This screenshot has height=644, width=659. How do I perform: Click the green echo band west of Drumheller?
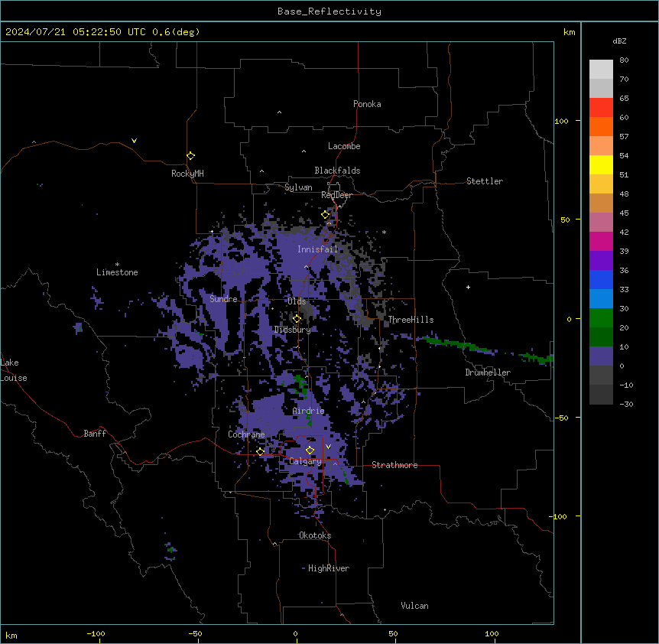[x=458, y=344]
